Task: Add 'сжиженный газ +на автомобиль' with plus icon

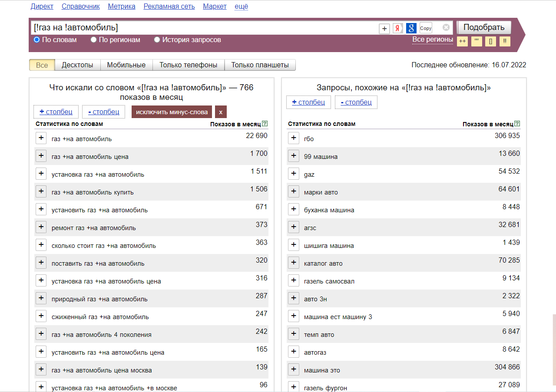Action: point(41,316)
